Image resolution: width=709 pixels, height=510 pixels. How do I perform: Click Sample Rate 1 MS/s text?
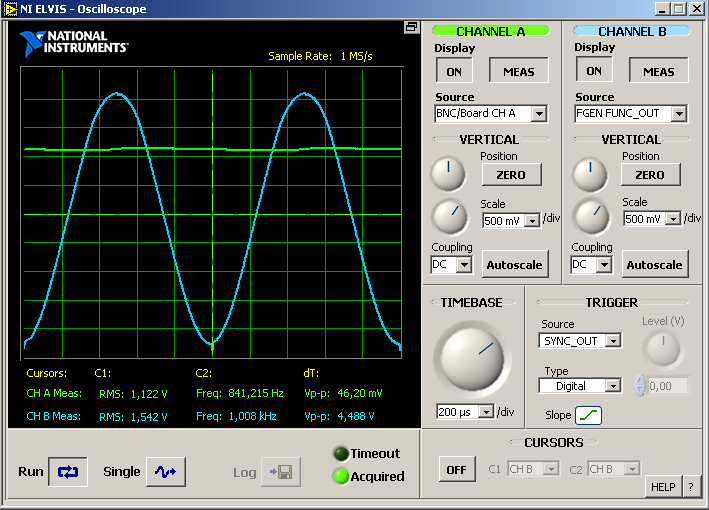[x=320, y=56]
